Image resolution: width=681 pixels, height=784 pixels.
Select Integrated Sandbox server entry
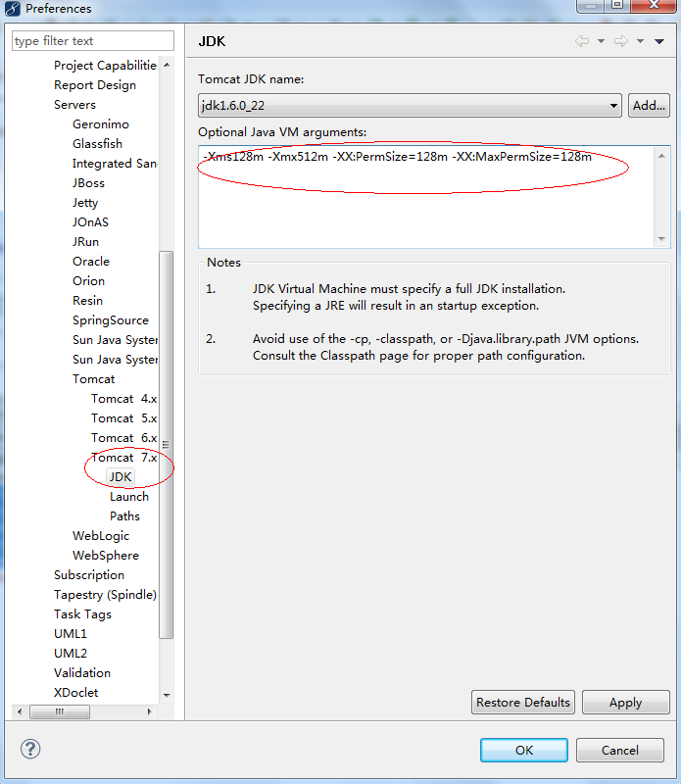coord(115,164)
